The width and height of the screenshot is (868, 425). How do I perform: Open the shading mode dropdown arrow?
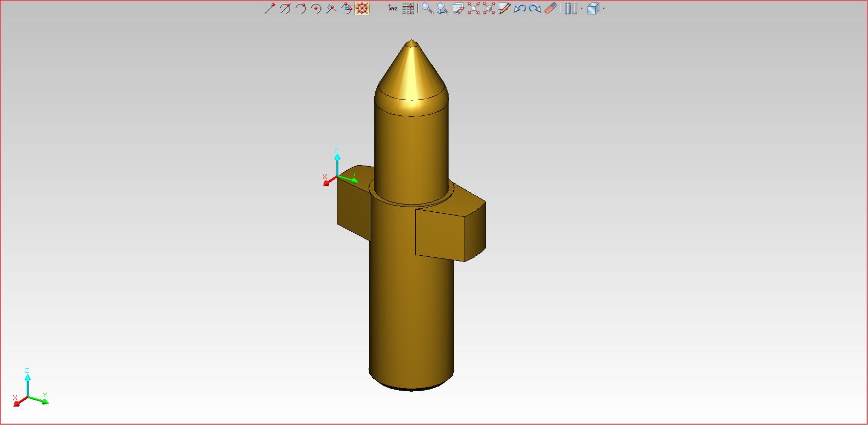(x=581, y=9)
